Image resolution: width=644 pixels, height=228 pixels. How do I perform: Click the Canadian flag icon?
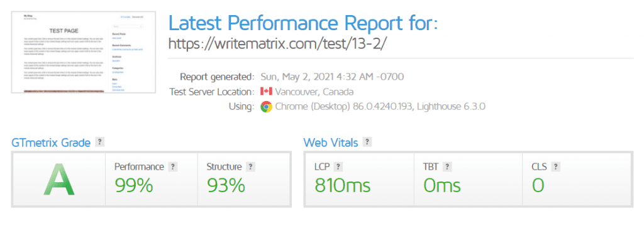(x=266, y=92)
